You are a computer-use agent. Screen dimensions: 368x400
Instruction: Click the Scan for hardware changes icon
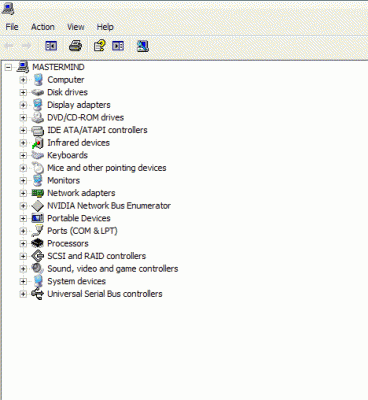[143, 46]
